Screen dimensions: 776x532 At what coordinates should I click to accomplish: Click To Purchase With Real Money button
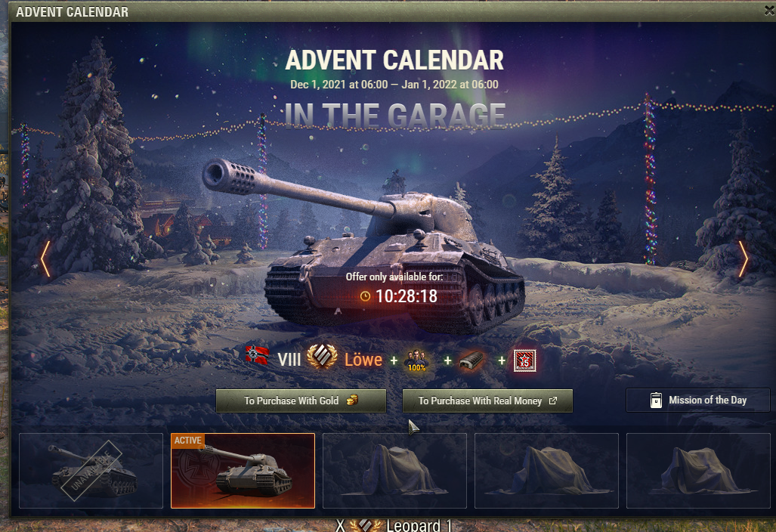pos(487,401)
